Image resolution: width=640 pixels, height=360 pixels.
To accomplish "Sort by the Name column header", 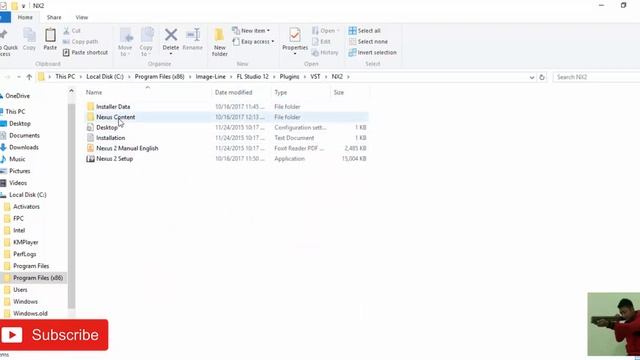I will pyautogui.click(x=94, y=93).
